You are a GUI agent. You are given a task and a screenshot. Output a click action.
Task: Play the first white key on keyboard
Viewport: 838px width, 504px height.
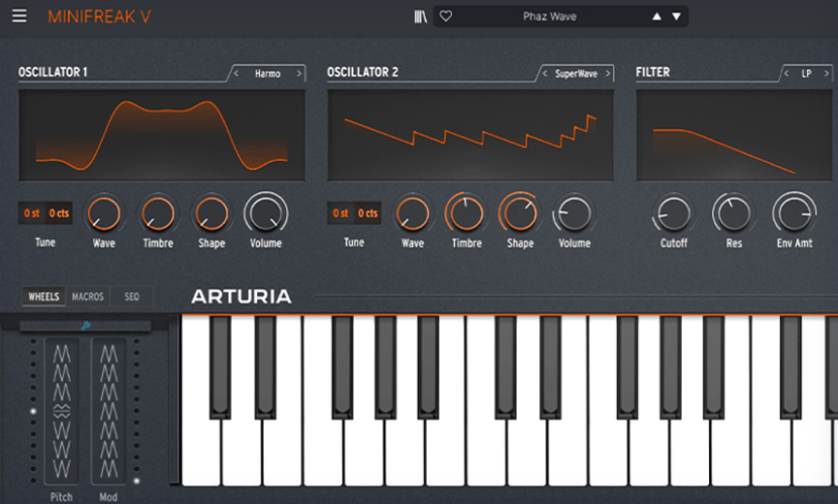coord(202,454)
